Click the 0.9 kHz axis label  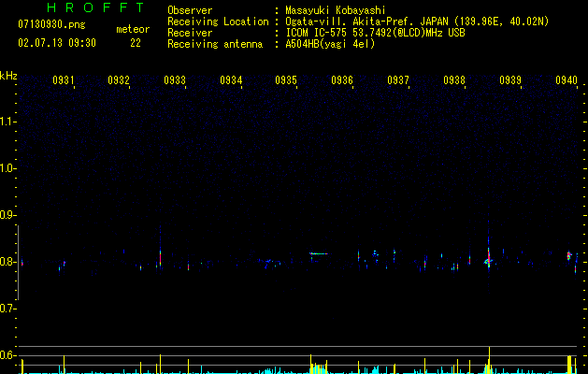coord(7,215)
